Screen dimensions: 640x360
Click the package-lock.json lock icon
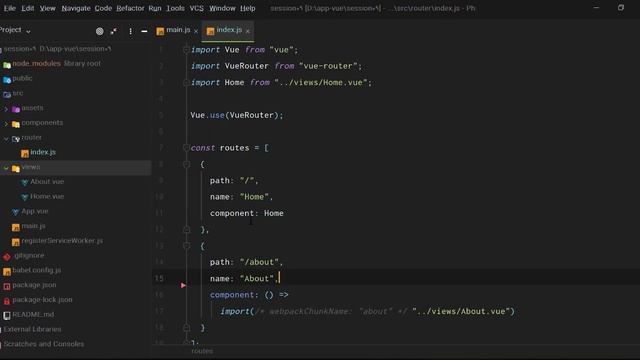pos(7,301)
